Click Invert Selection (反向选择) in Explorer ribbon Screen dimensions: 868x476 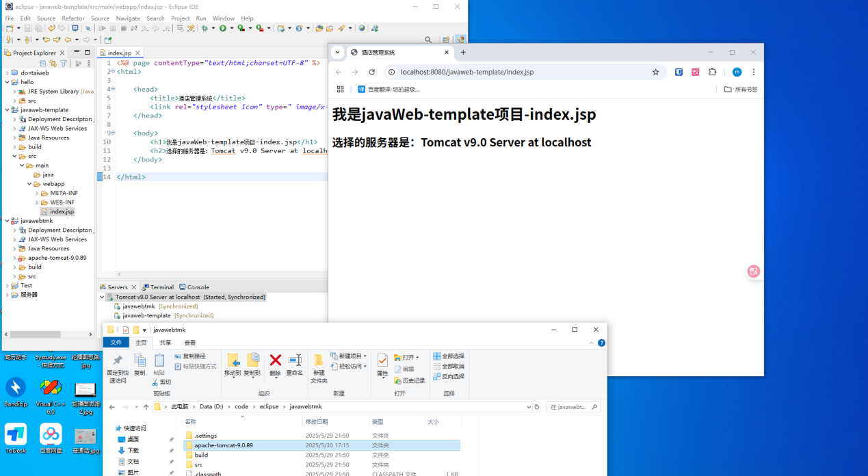[449, 376]
